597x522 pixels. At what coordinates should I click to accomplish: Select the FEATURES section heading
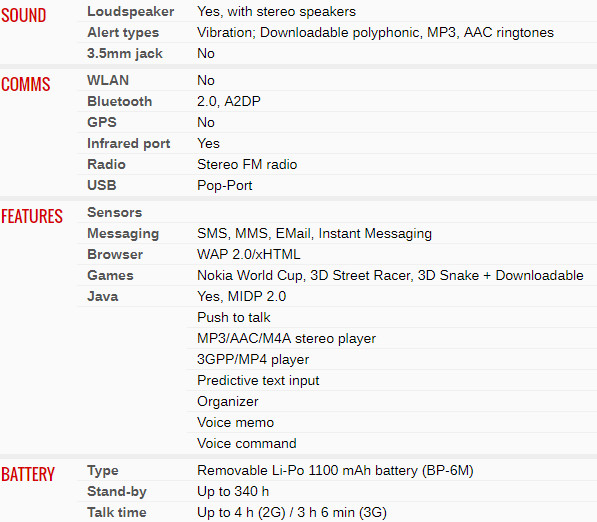32,216
